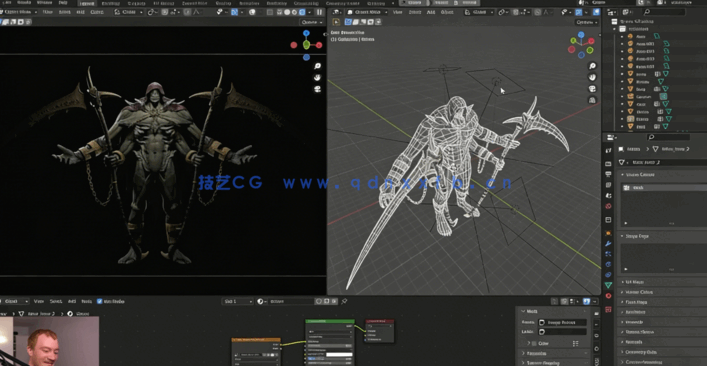Open the Modifiers wrench tab
Image resolution: width=707 pixels, height=366 pixels.
(x=608, y=244)
